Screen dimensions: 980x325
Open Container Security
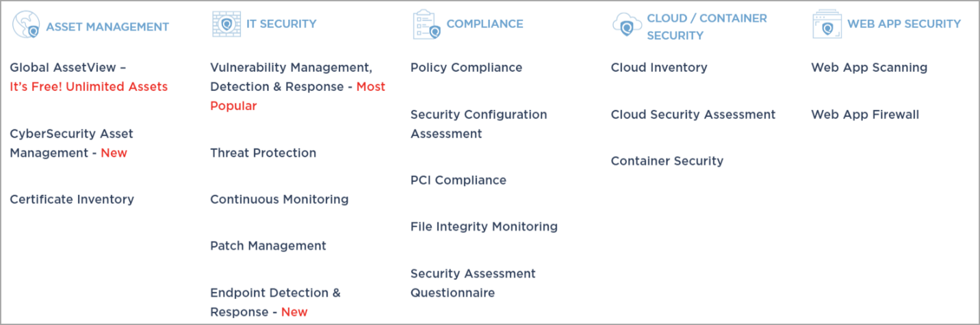667,161
